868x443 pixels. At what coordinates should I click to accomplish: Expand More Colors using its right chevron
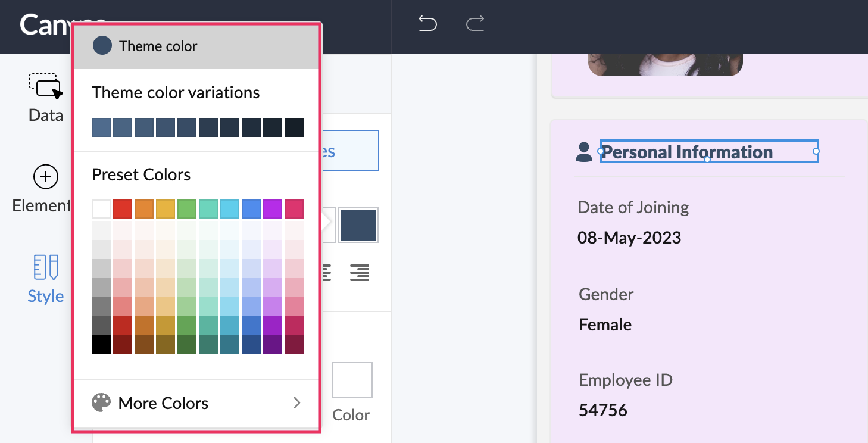(x=297, y=403)
